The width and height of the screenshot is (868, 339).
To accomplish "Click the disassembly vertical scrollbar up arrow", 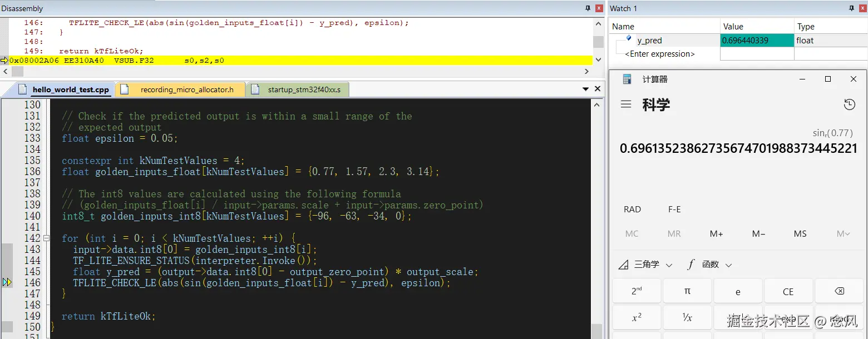I will point(598,23).
